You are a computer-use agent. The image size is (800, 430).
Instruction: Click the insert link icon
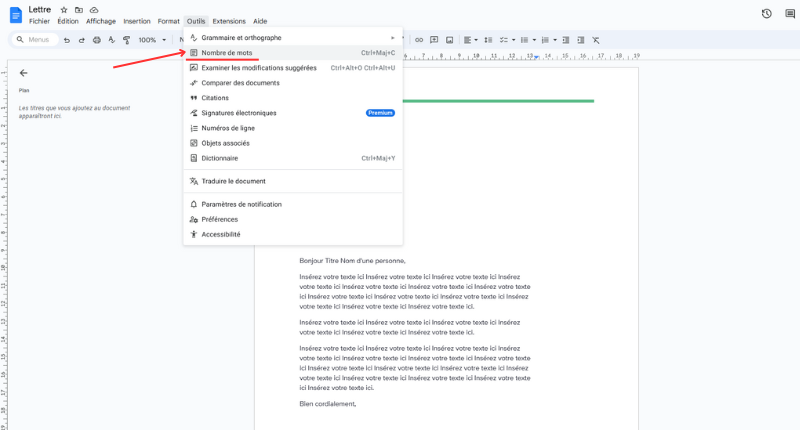click(x=418, y=40)
